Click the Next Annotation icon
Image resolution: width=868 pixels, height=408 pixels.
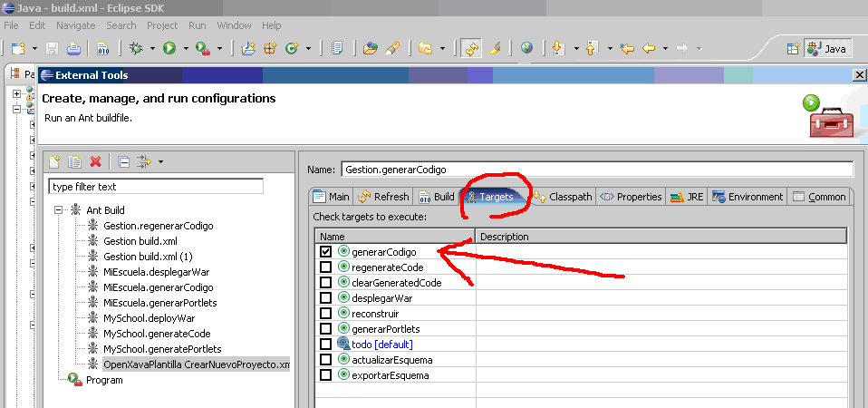point(559,49)
